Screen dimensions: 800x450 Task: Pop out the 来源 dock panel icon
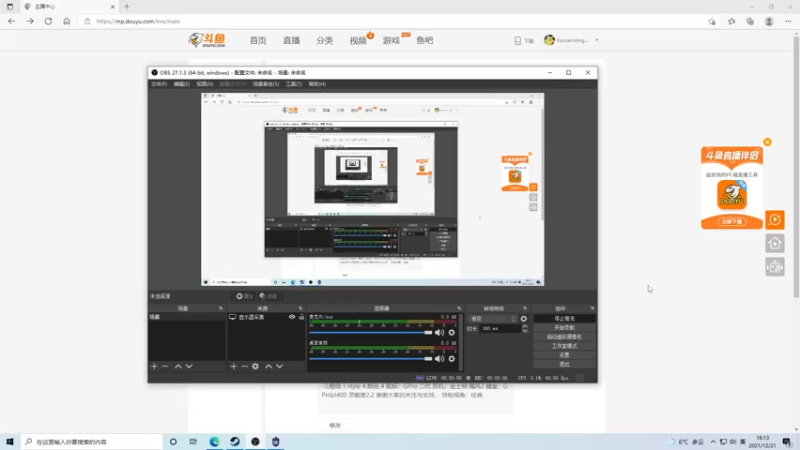point(300,308)
